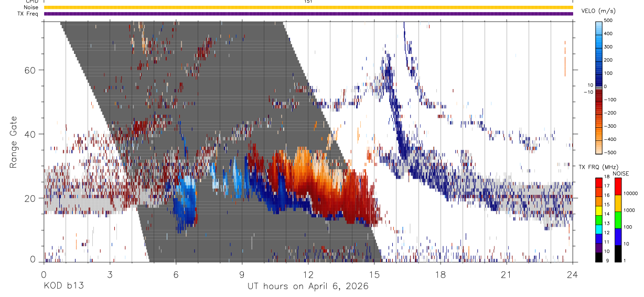Click the 9 label on TX FRQ scale
644x297 pixels.
(607, 260)
